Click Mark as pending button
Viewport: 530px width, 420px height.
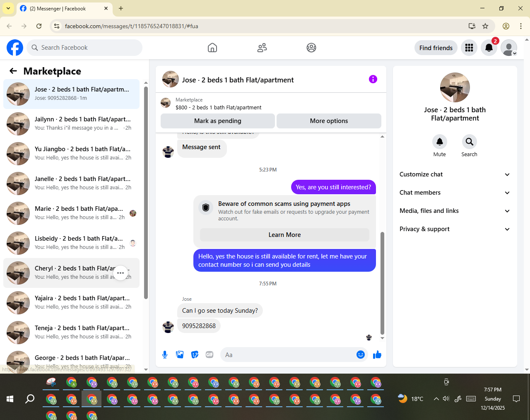click(218, 121)
